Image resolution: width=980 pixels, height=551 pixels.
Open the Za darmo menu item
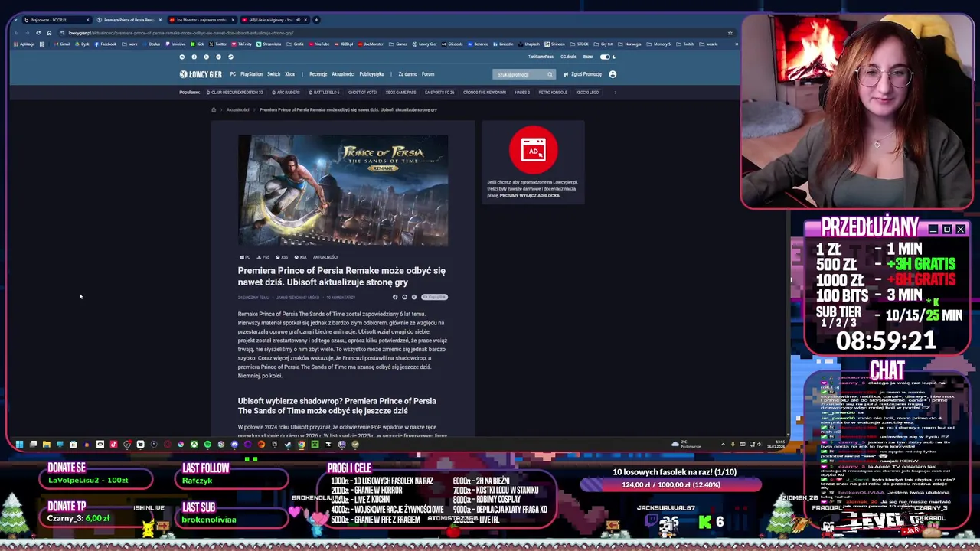point(408,74)
